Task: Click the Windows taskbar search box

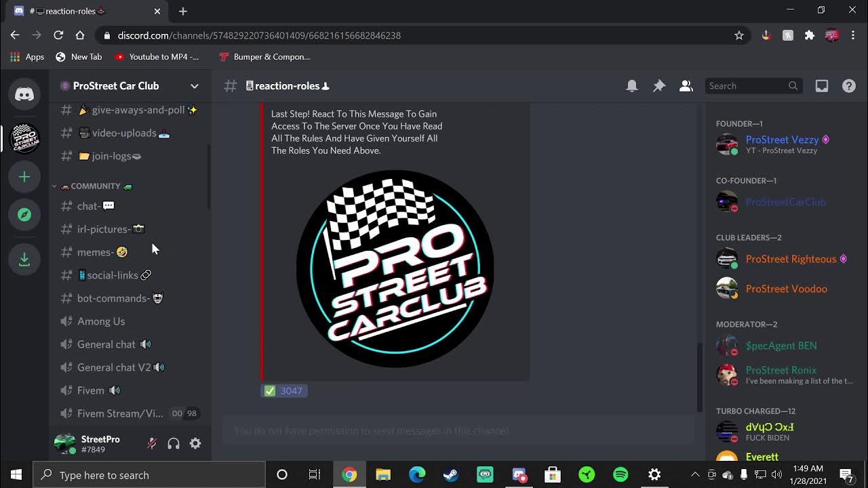Action: coord(149,474)
